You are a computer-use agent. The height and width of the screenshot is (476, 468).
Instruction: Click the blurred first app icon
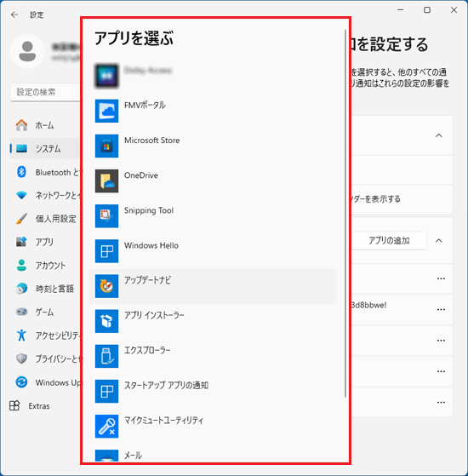tap(106, 76)
